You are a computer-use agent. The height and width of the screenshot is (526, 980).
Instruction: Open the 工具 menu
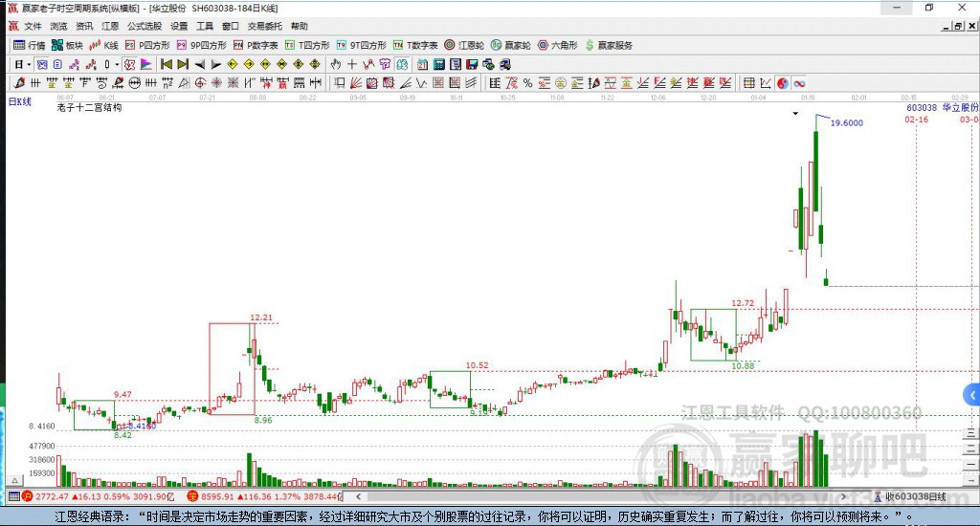click(205, 26)
